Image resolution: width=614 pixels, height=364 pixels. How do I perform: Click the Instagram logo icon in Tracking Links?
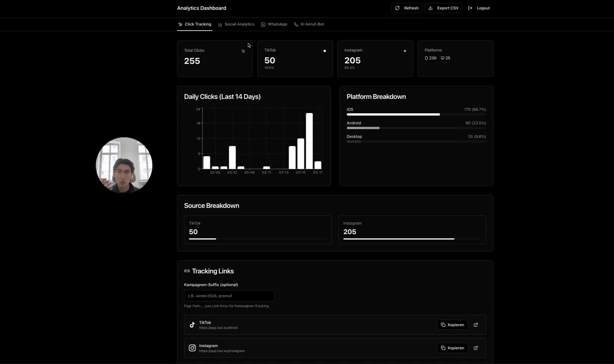point(192,348)
